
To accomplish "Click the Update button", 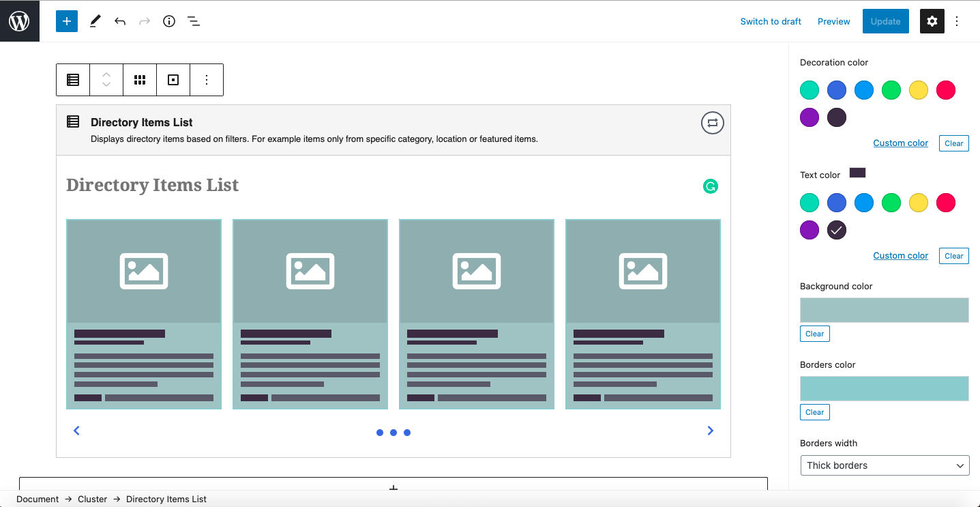I will (x=886, y=21).
